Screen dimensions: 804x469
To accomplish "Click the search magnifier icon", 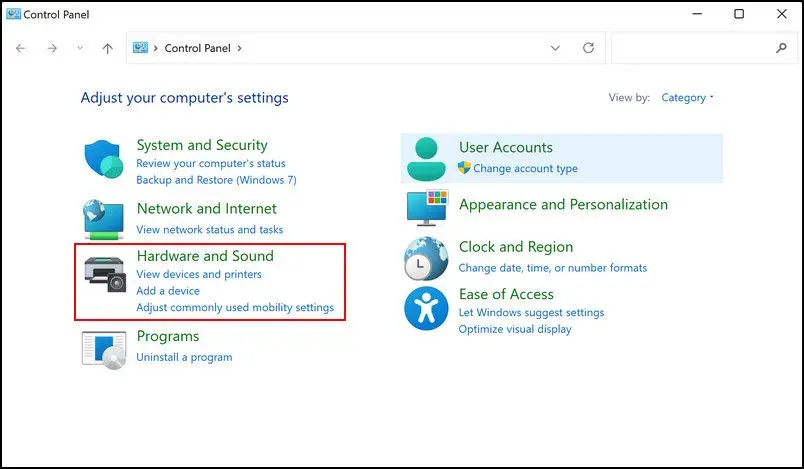I will click(781, 48).
